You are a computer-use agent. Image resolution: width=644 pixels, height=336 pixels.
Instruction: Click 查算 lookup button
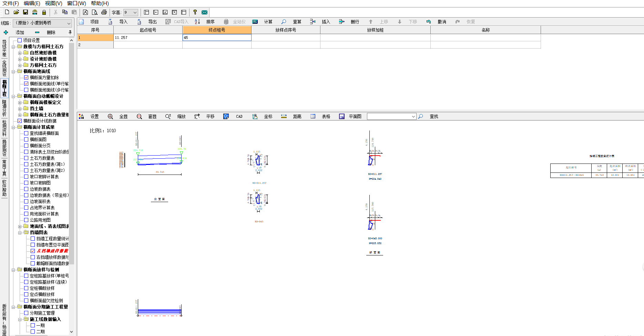tap(292, 21)
